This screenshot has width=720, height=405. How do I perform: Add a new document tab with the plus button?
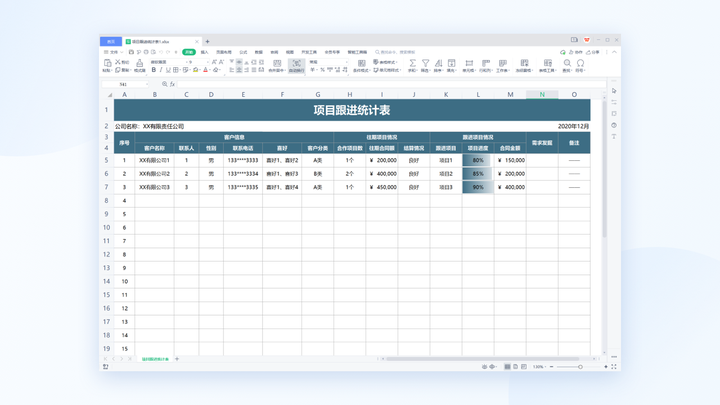208,41
